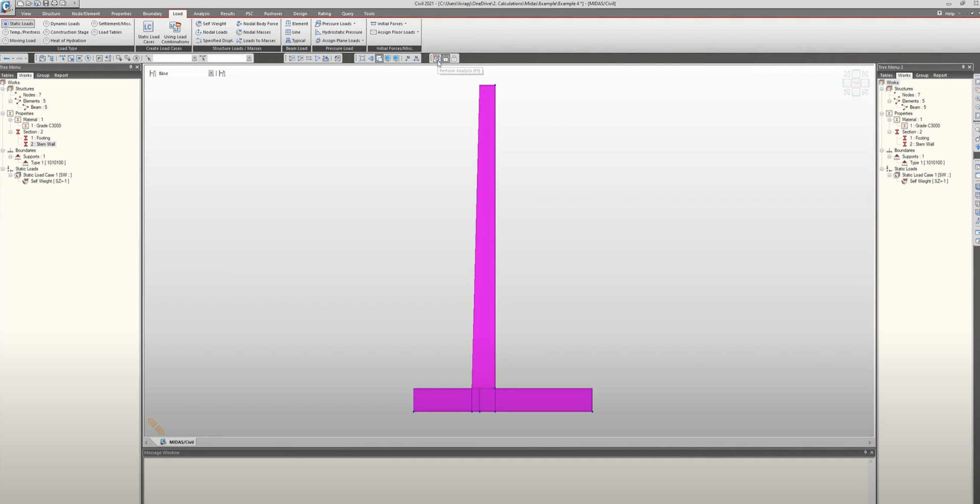
Task: Open the Analysis ribbon tab
Action: click(x=201, y=13)
